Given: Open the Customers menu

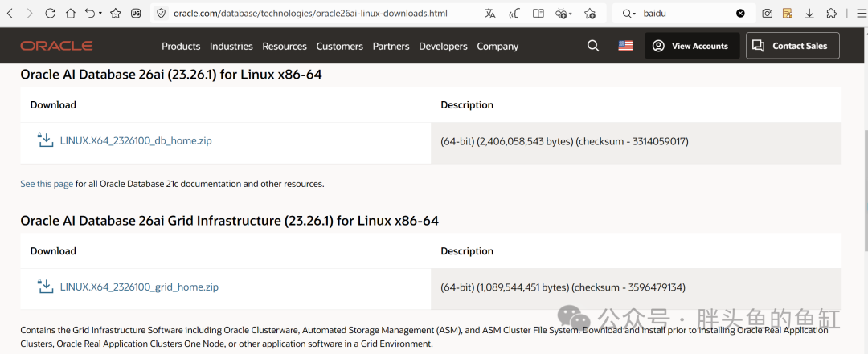Looking at the screenshot, I should [x=340, y=47].
